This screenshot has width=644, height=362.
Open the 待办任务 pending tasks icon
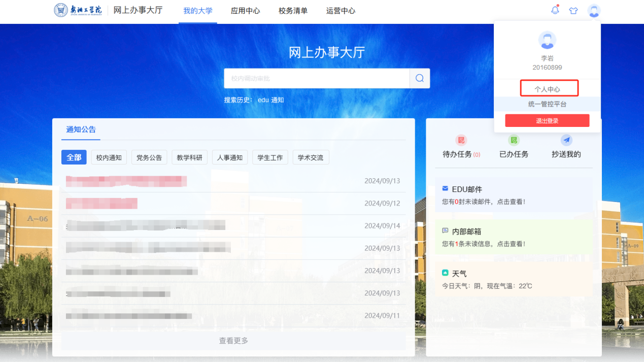(461, 140)
